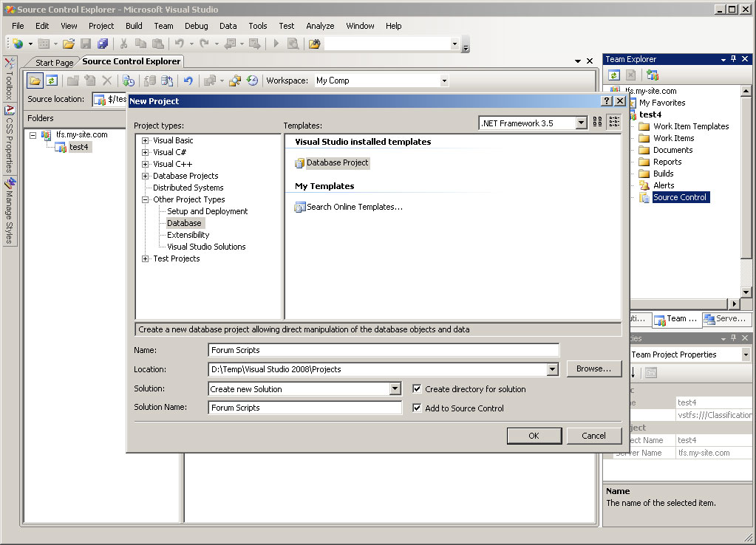Open the Location path dropdown
The height and width of the screenshot is (545, 756).
coord(553,369)
